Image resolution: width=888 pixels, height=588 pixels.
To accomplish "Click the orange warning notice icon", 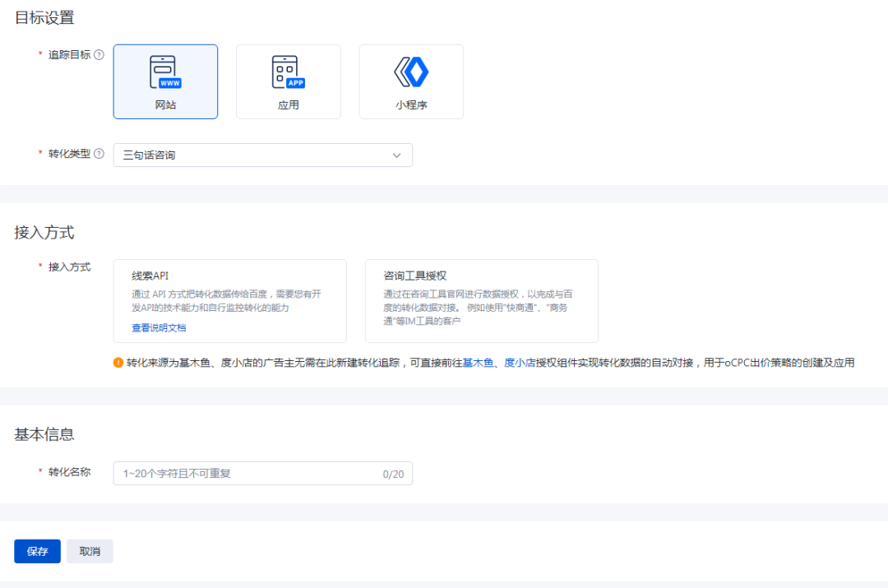I will 118,363.
